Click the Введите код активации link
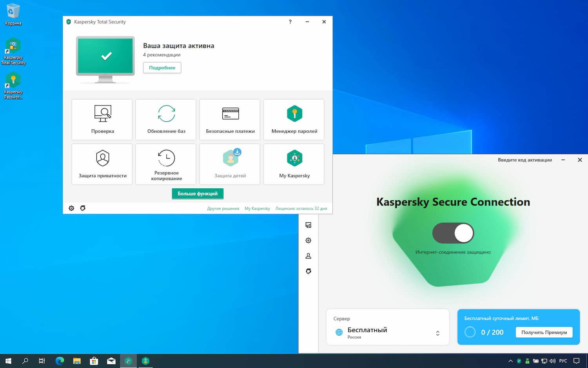Viewport: 588px width, 368px height. point(525,160)
